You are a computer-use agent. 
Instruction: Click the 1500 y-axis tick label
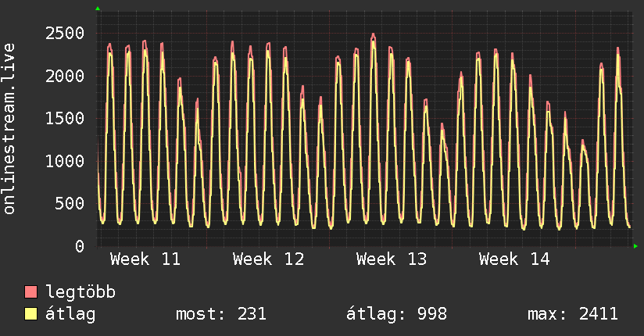(x=65, y=118)
